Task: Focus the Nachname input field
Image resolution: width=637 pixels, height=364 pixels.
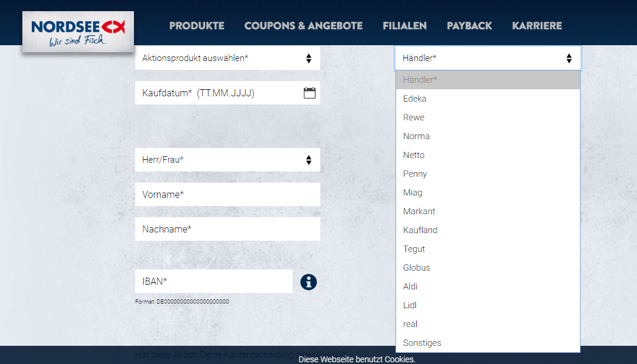Action: (227, 230)
